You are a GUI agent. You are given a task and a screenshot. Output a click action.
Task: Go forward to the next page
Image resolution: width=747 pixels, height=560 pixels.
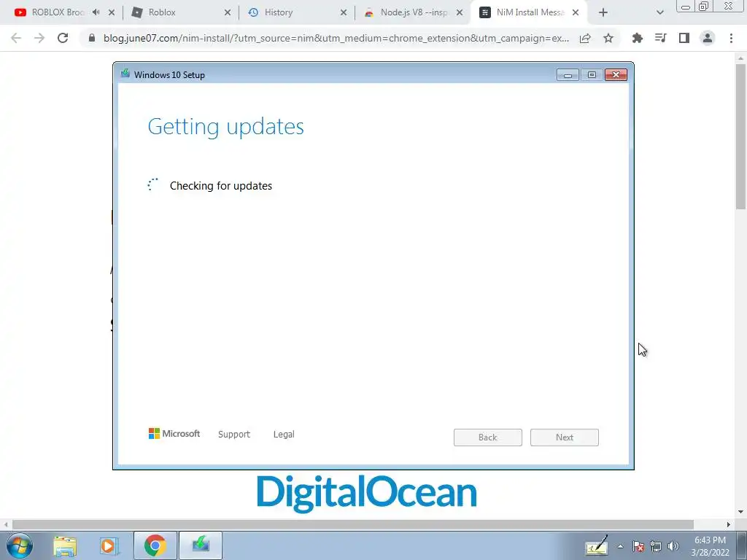[39, 38]
